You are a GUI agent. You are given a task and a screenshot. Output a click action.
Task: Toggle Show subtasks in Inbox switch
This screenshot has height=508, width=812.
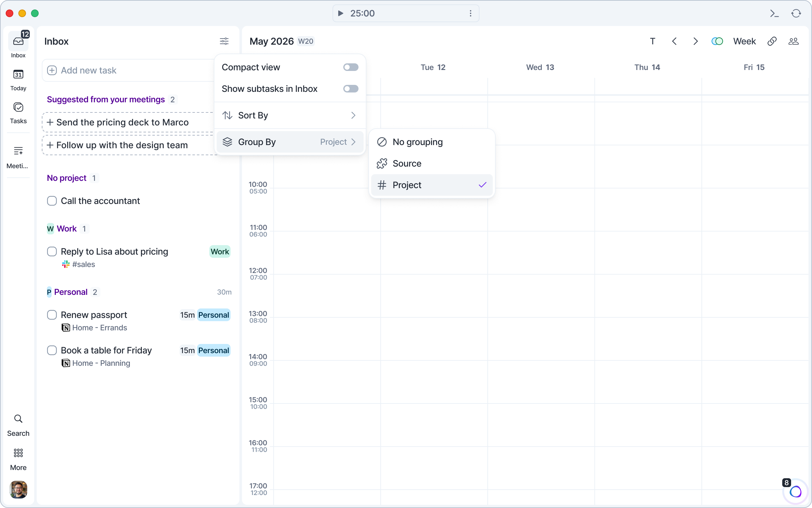[x=350, y=89]
